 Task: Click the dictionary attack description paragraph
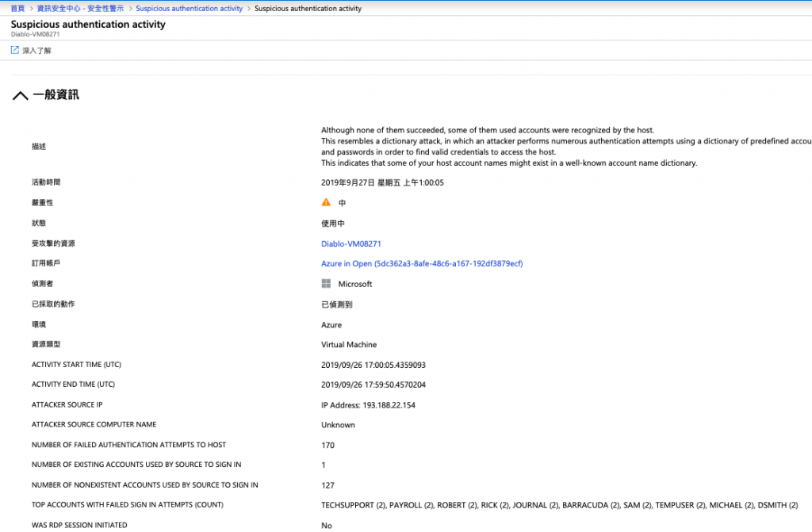(566, 147)
